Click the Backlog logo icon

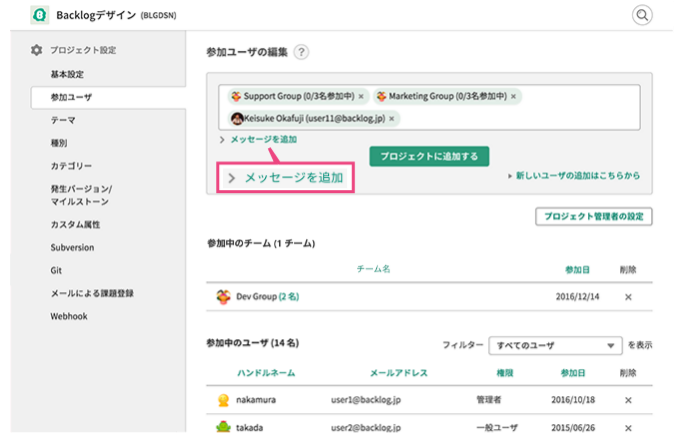[40, 15]
